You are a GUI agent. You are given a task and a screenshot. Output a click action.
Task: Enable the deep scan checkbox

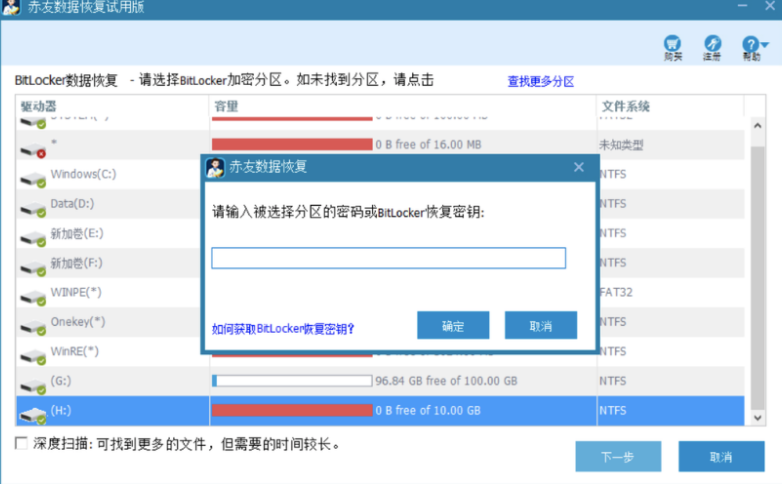pos(21,443)
